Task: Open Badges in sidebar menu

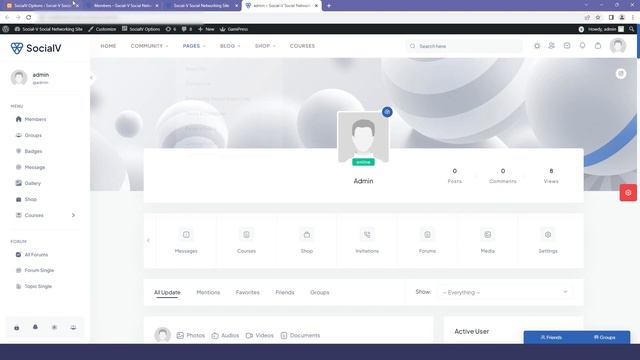Action: pos(29,151)
